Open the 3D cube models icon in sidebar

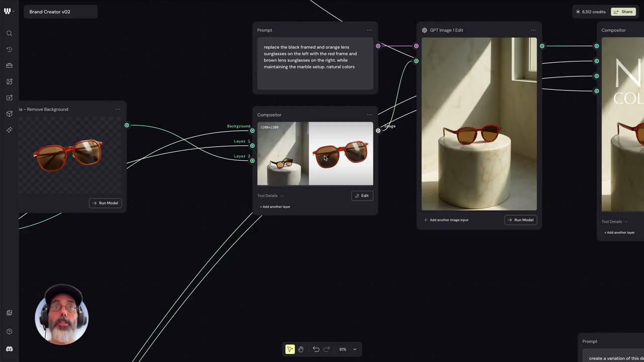click(x=9, y=114)
